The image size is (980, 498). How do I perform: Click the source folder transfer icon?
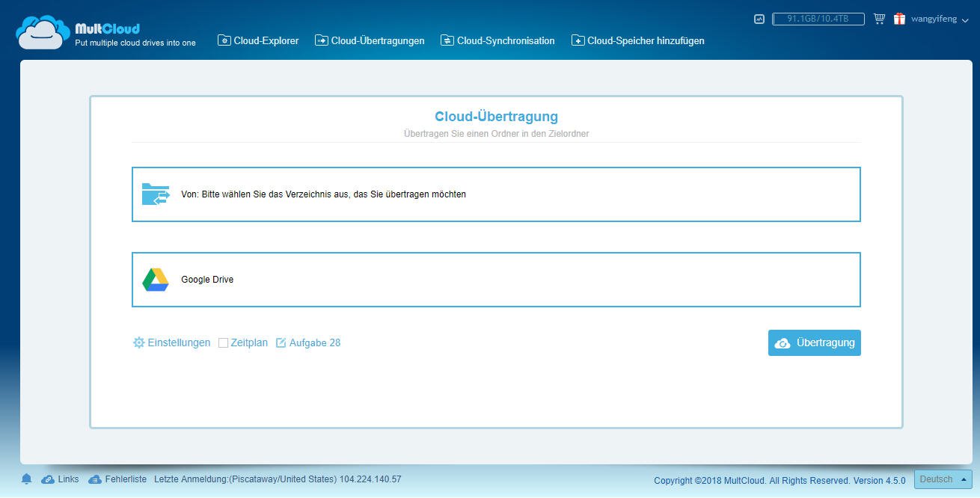tap(156, 194)
